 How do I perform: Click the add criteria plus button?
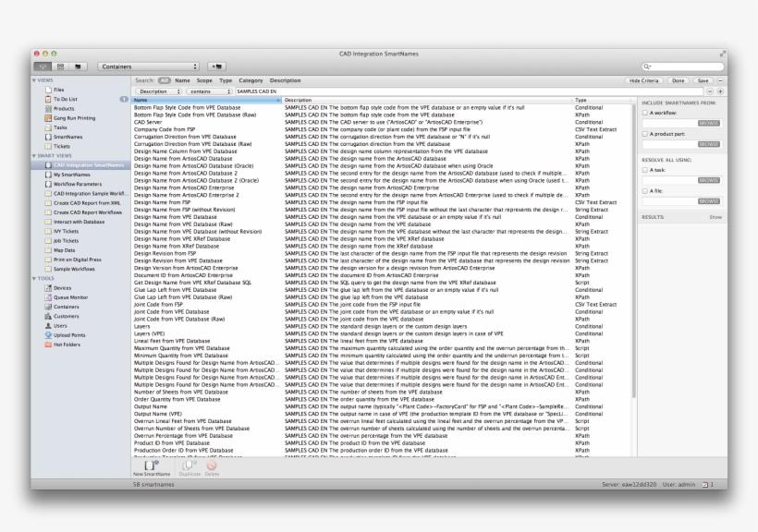721,91
